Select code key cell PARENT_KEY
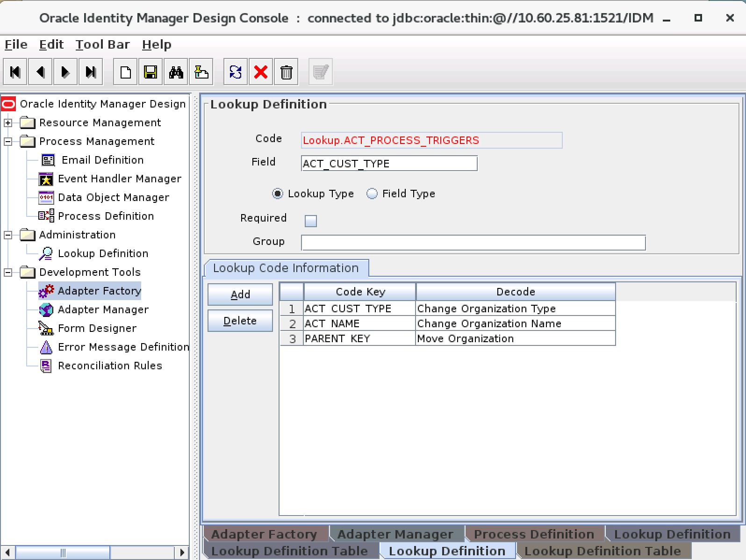 pyautogui.click(x=360, y=338)
